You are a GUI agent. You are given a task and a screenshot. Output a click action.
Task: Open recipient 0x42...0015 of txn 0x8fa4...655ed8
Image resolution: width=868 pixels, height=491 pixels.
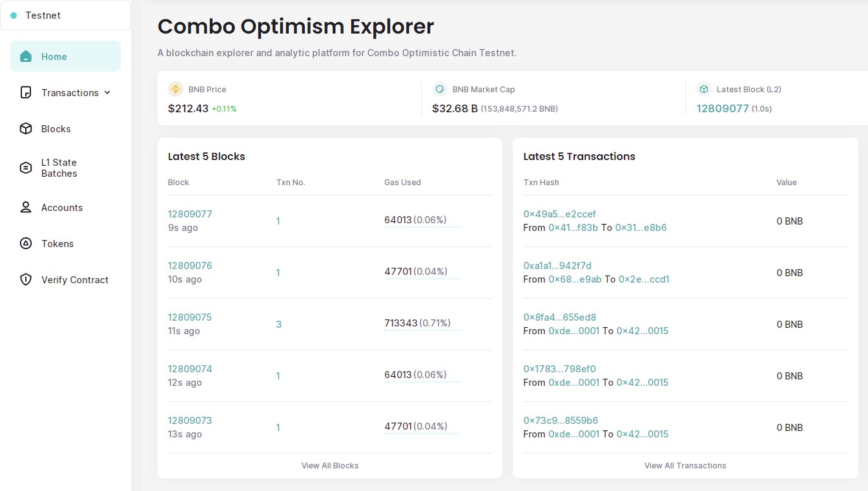click(643, 331)
